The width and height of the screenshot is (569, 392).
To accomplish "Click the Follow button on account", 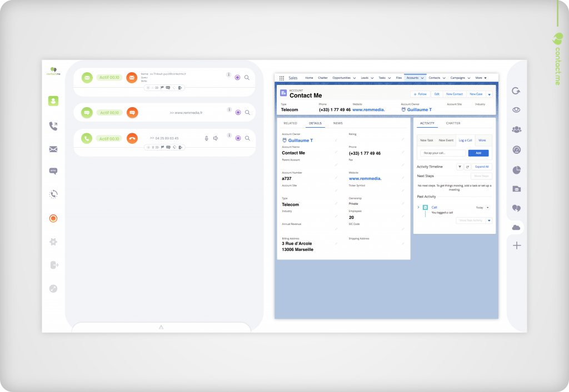I will click(x=420, y=94).
